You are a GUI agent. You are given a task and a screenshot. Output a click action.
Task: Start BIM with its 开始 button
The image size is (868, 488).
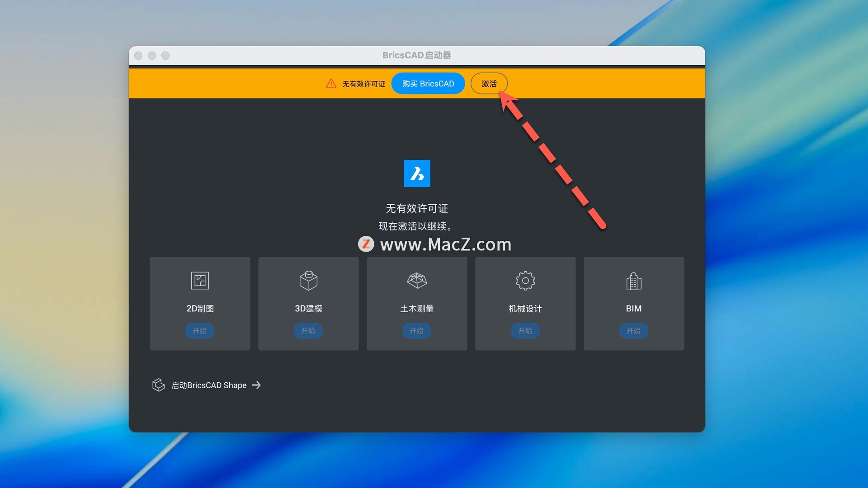coord(634,331)
